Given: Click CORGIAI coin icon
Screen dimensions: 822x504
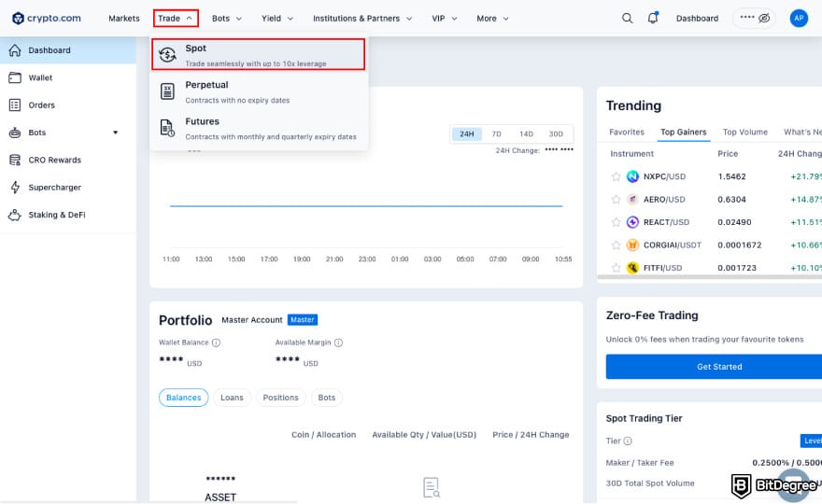Looking at the screenshot, I should pos(632,245).
